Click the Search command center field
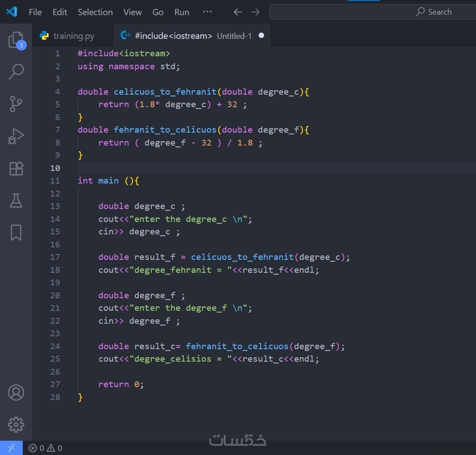This screenshot has width=476, height=455. [373, 12]
